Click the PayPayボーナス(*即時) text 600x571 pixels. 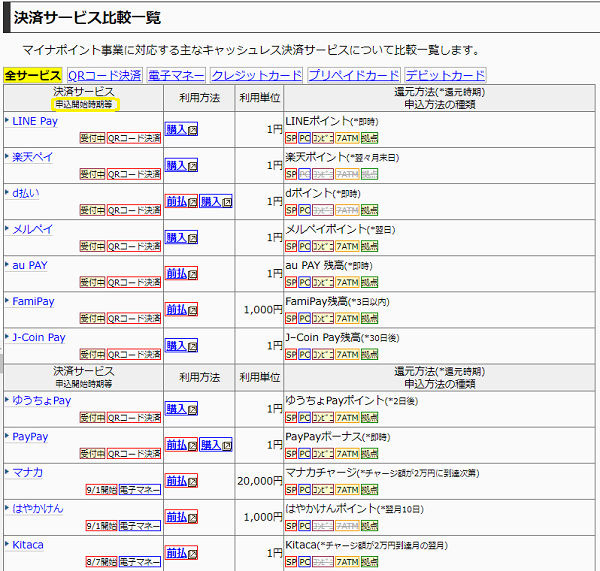pos(338,437)
